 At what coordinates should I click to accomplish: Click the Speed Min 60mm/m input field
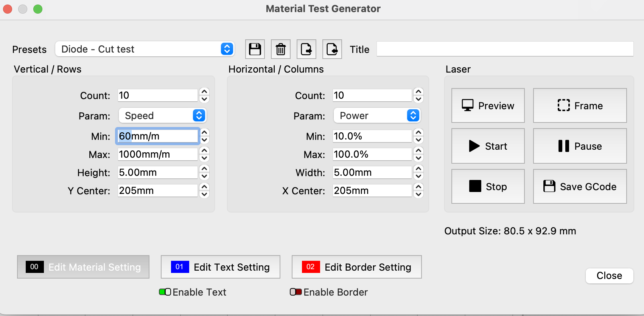(158, 136)
